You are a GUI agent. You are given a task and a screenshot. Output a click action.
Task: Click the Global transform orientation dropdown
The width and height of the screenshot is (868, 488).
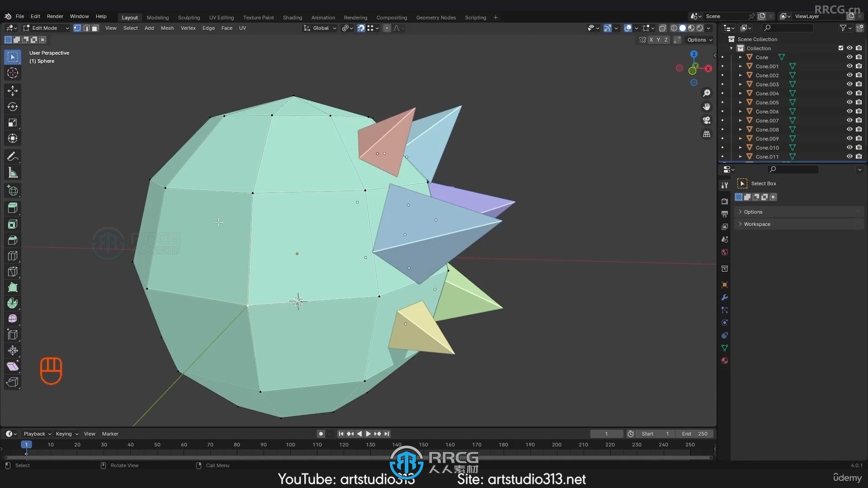tap(321, 28)
